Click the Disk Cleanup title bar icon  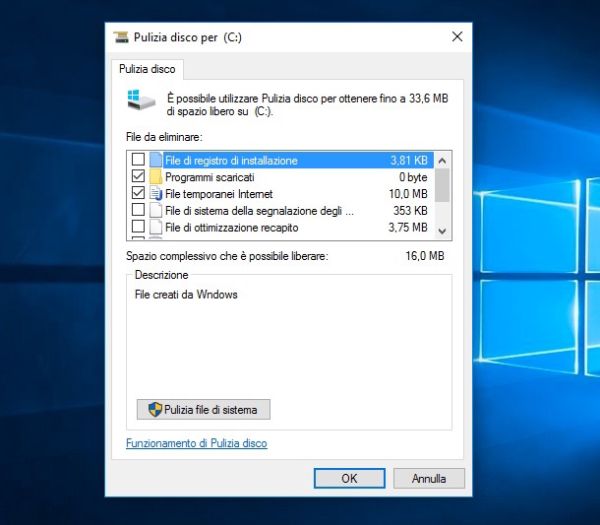point(122,37)
